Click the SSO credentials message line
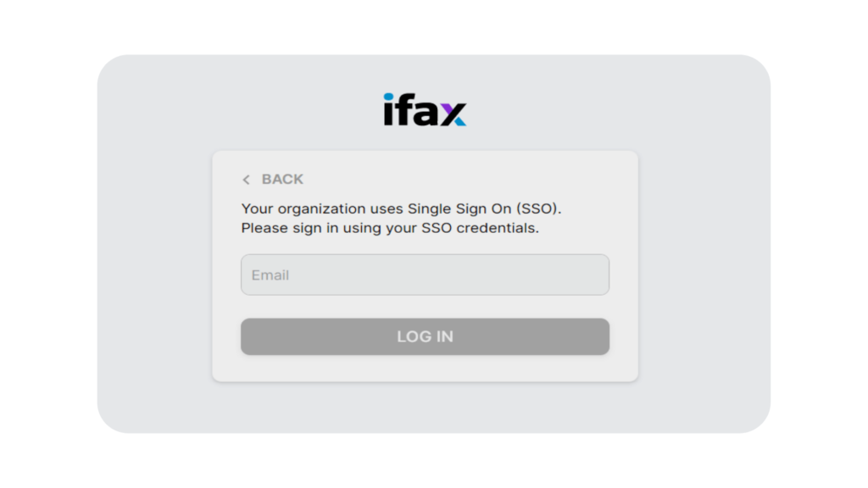Viewport: 868px width, 488px height. [x=392, y=227]
